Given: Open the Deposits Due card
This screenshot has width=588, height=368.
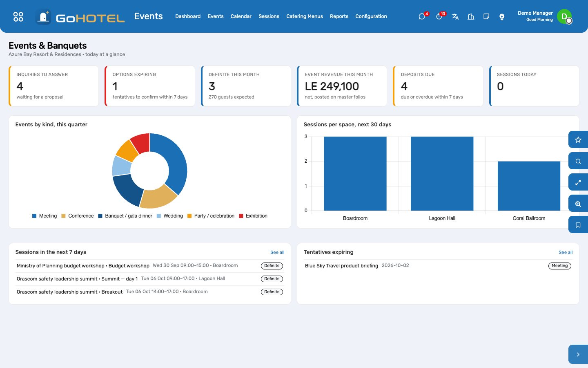Looking at the screenshot, I should coord(438,86).
